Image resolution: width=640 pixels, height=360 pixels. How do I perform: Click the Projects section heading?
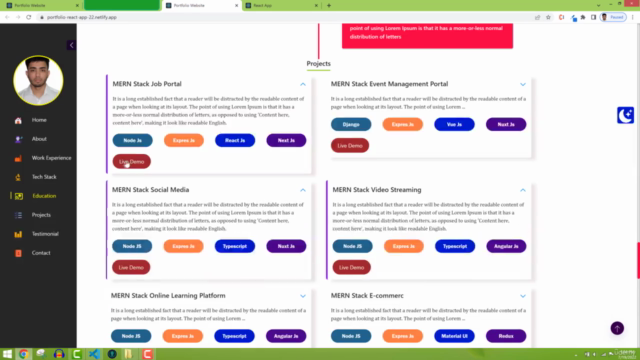pos(318,64)
